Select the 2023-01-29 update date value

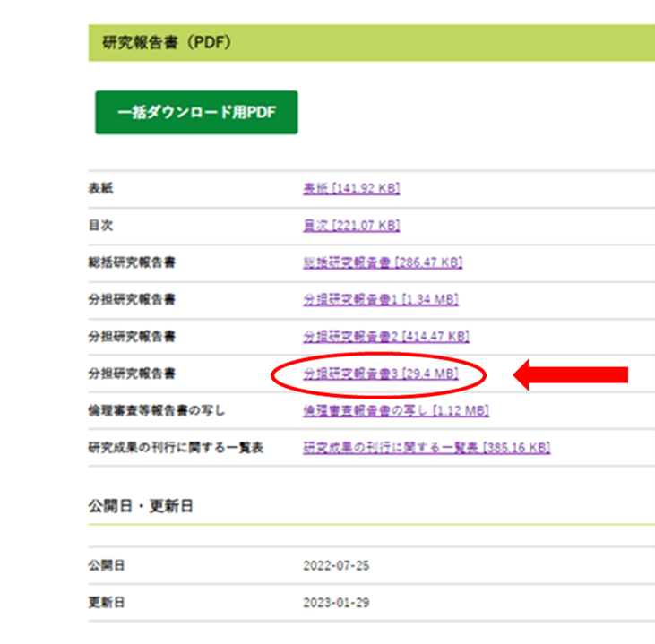coord(336,603)
